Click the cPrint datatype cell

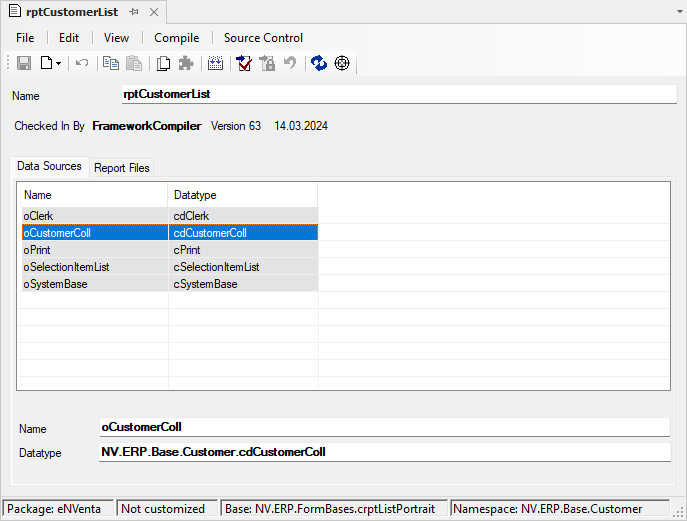coord(243,250)
